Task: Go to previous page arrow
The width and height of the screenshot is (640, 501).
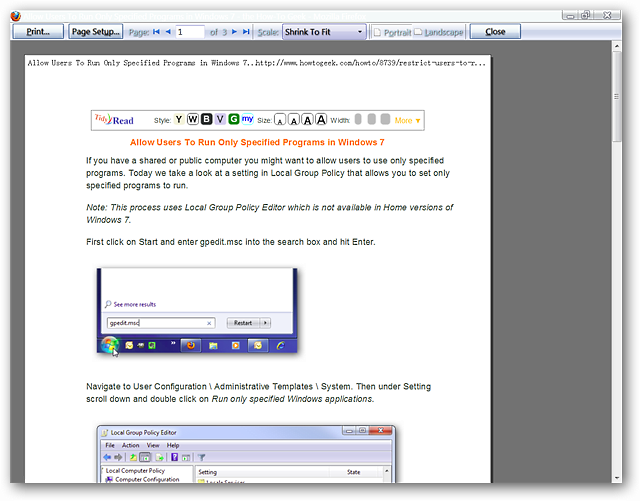Action: 168,32
